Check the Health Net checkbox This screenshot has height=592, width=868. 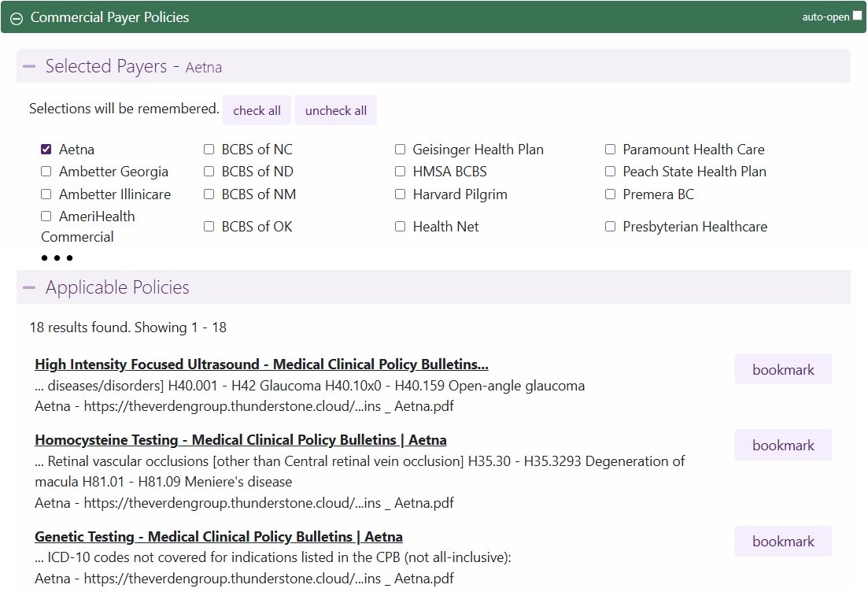point(400,226)
